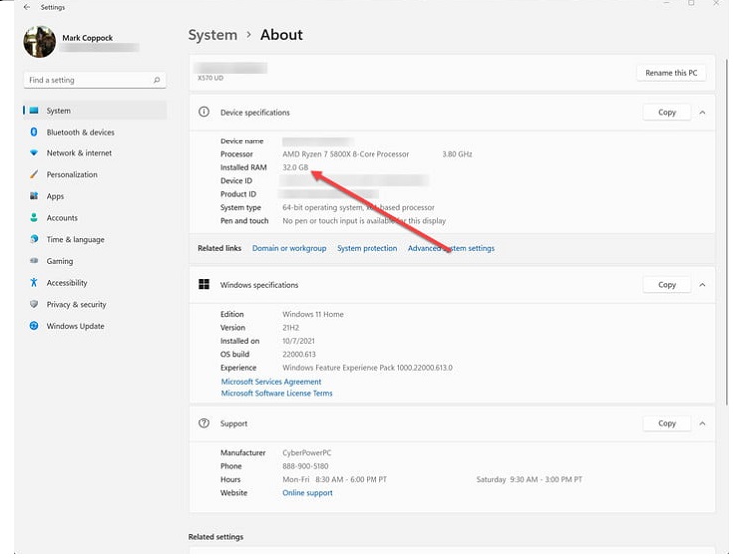Select the Accessibility icon
This screenshot has height=560, width=747.
click(34, 283)
